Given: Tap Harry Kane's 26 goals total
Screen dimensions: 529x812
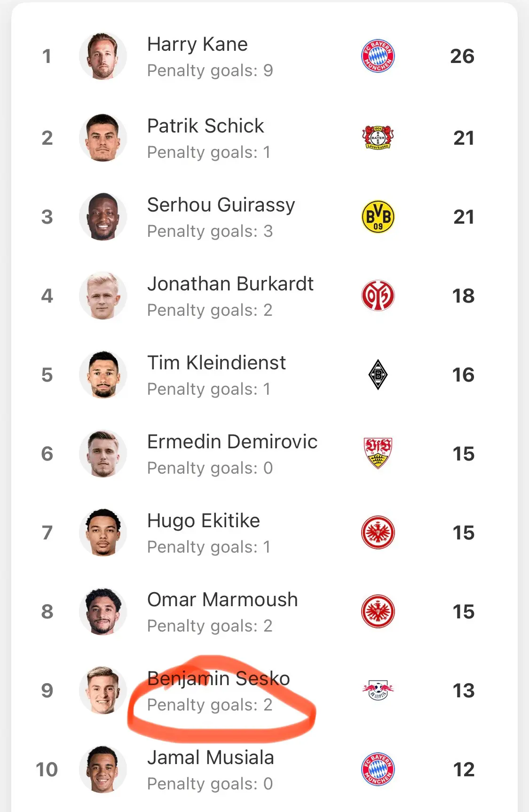Looking at the screenshot, I should pyautogui.click(x=462, y=56).
